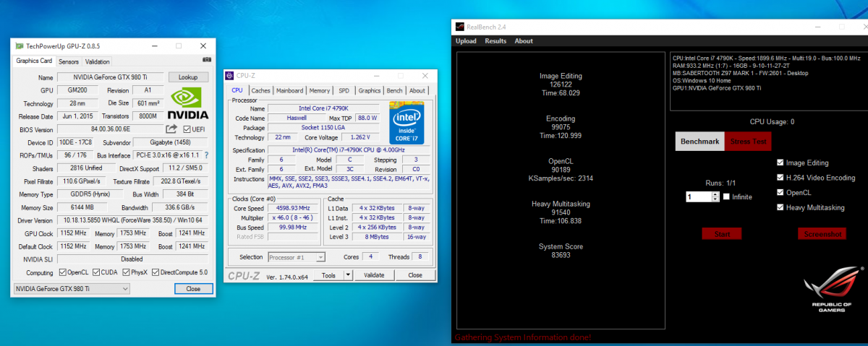The width and height of the screenshot is (868, 346).
Task: Click the Specification i7-4790K CPU @ 4.00GHz text
Action: coord(347,150)
